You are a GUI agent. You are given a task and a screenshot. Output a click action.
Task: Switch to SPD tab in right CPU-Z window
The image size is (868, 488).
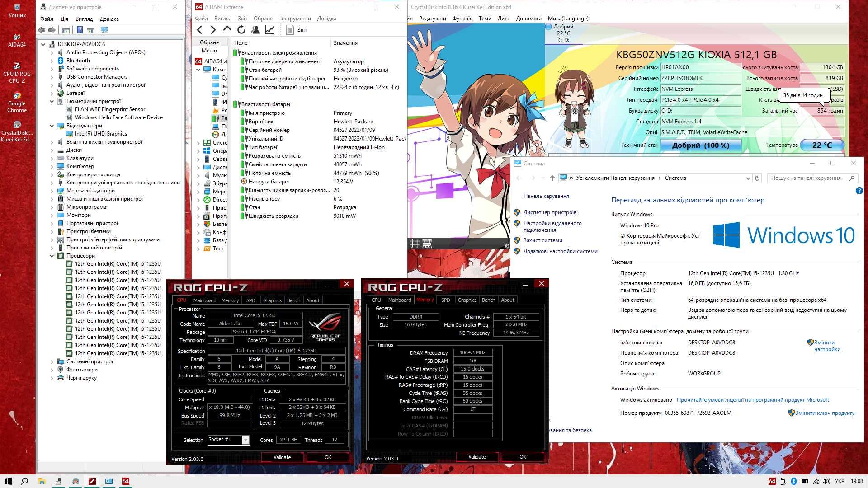pyautogui.click(x=445, y=300)
